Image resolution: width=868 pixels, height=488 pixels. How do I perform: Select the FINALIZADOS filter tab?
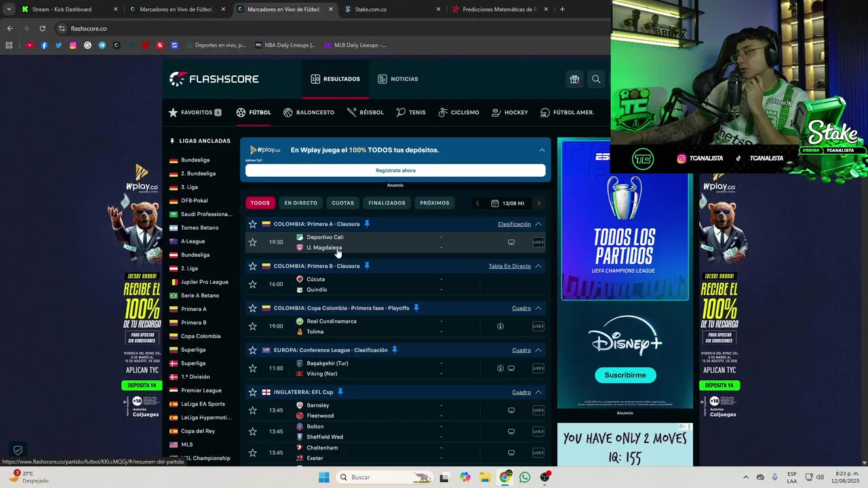point(387,203)
